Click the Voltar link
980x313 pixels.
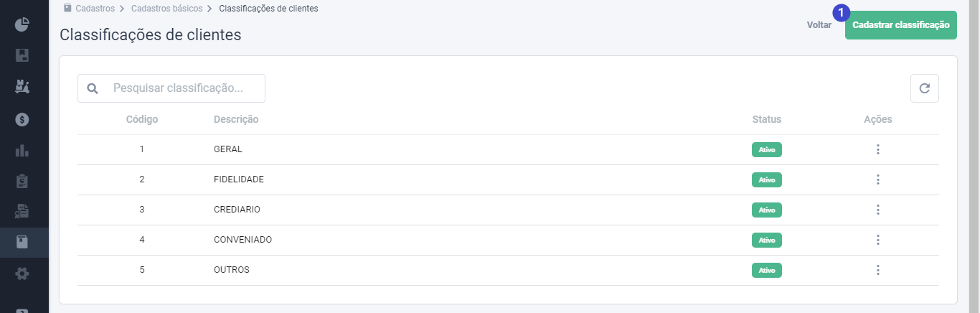coord(819,25)
